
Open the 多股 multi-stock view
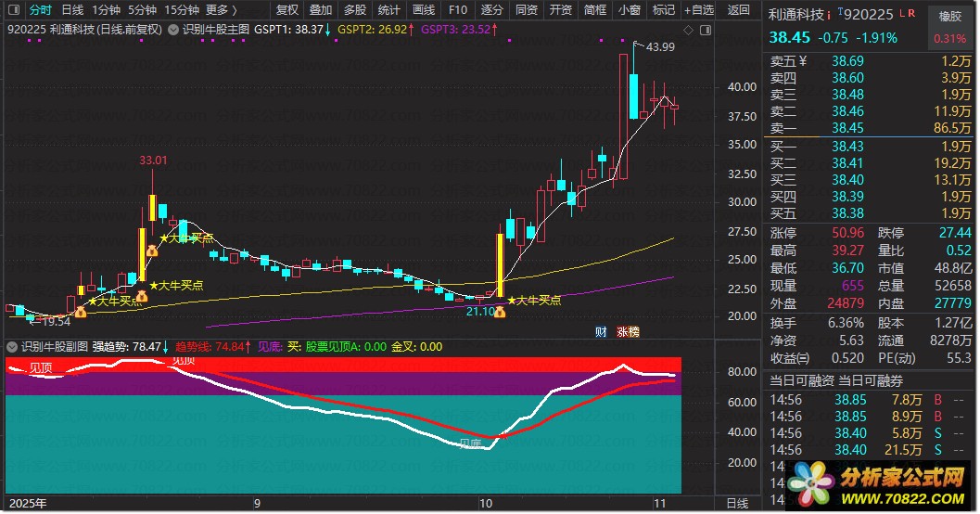(355, 10)
